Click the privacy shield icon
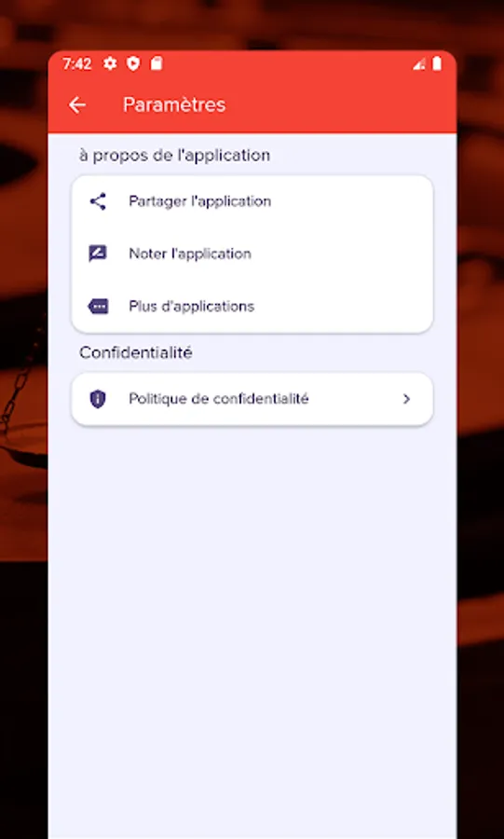The width and height of the screenshot is (504, 839). tap(97, 399)
